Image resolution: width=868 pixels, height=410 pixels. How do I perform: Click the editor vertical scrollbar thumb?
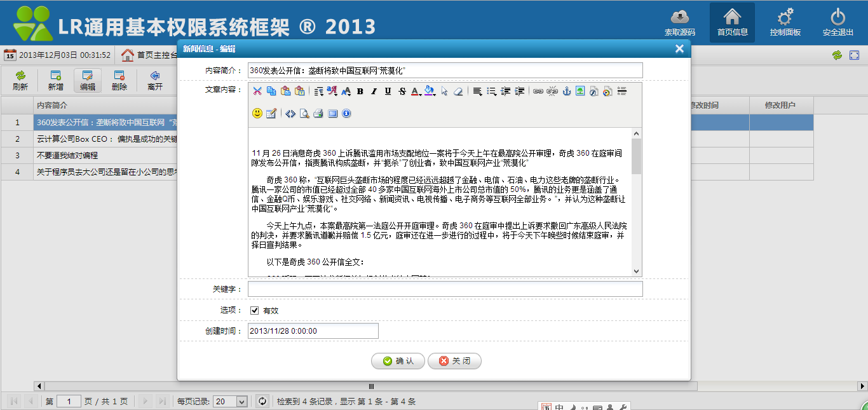pyautogui.click(x=636, y=156)
